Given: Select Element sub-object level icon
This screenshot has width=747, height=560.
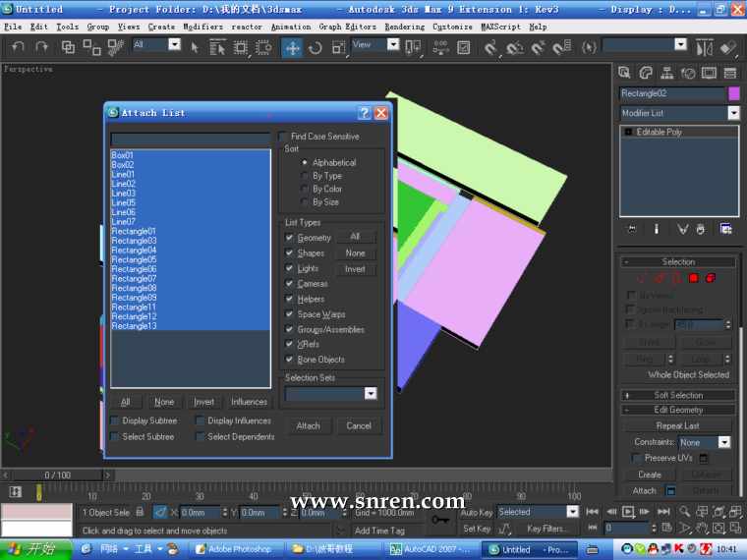Looking at the screenshot, I should click(711, 278).
